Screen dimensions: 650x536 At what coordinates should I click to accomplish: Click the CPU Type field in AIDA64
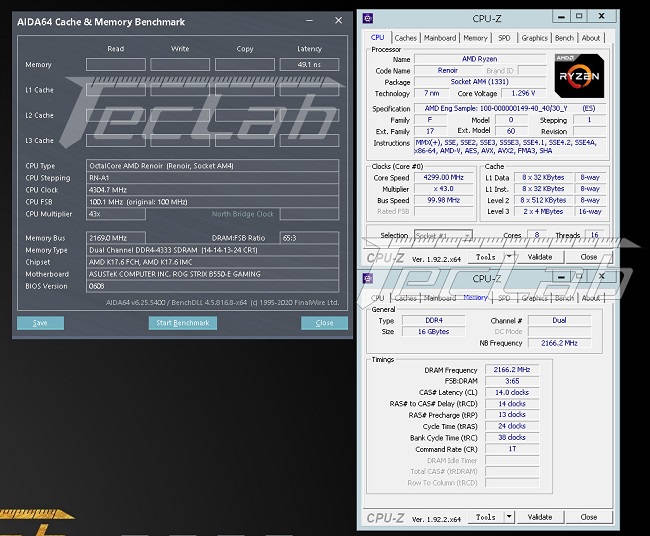tap(212, 166)
